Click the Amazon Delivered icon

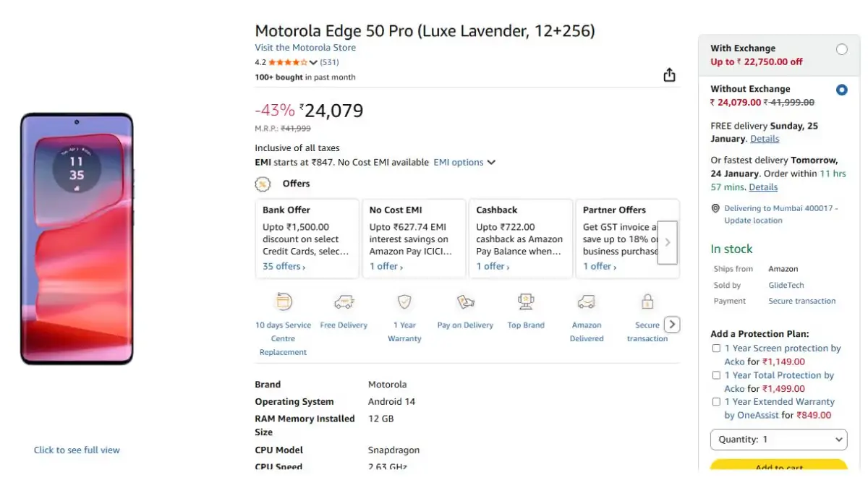click(587, 301)
